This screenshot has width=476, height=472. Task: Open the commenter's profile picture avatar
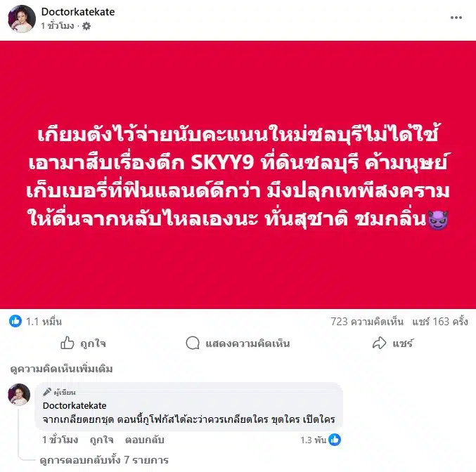[19, 395]
